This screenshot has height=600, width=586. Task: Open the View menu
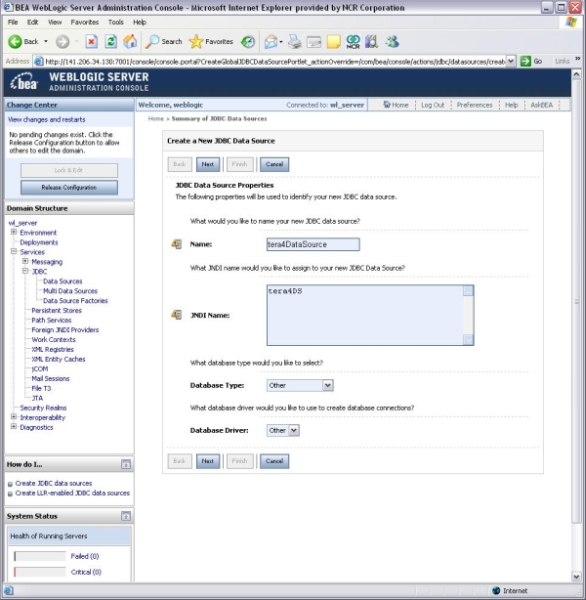pos(55,22)
